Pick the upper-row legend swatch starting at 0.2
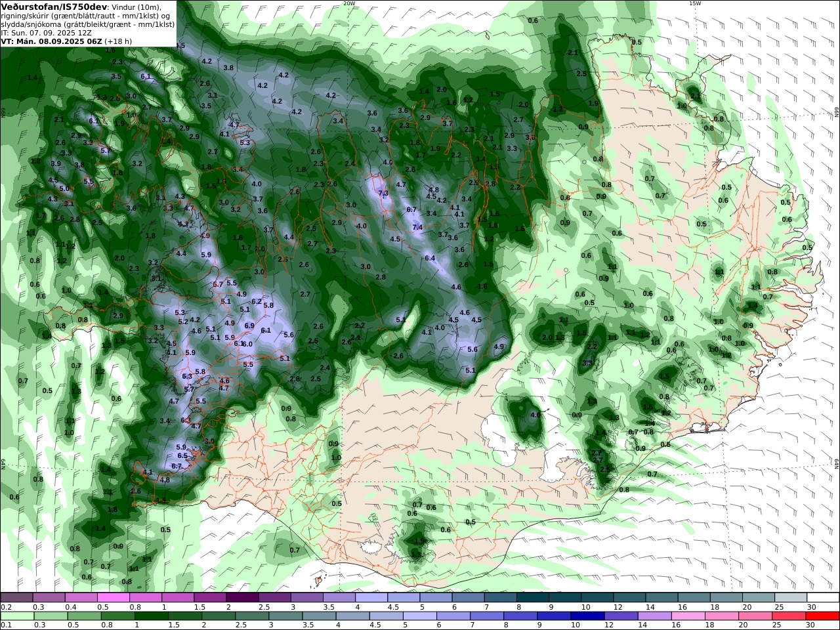Image resolution: width=840 pixels, height=630 pixels. 16,597
